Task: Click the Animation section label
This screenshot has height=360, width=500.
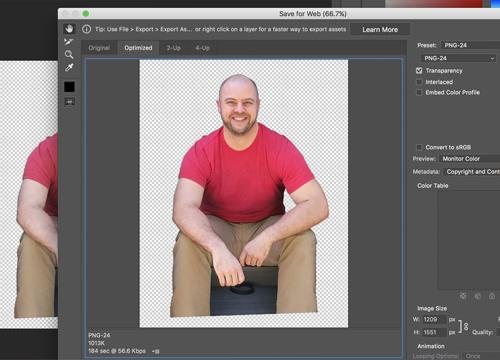Action: pos(431,346)
